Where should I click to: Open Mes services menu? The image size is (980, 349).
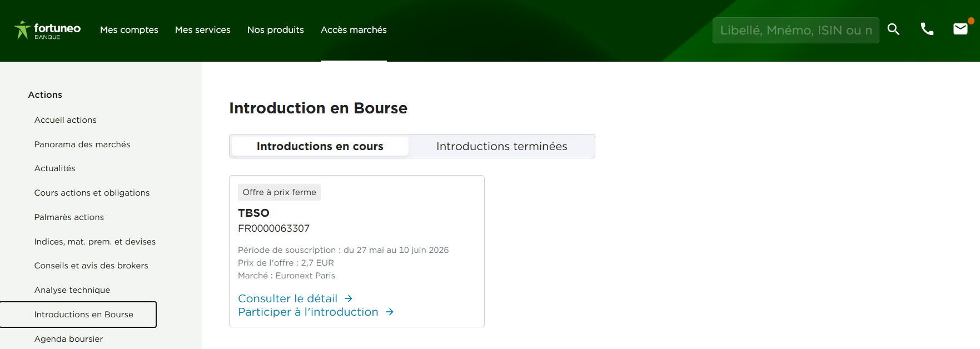coord(202,30)
